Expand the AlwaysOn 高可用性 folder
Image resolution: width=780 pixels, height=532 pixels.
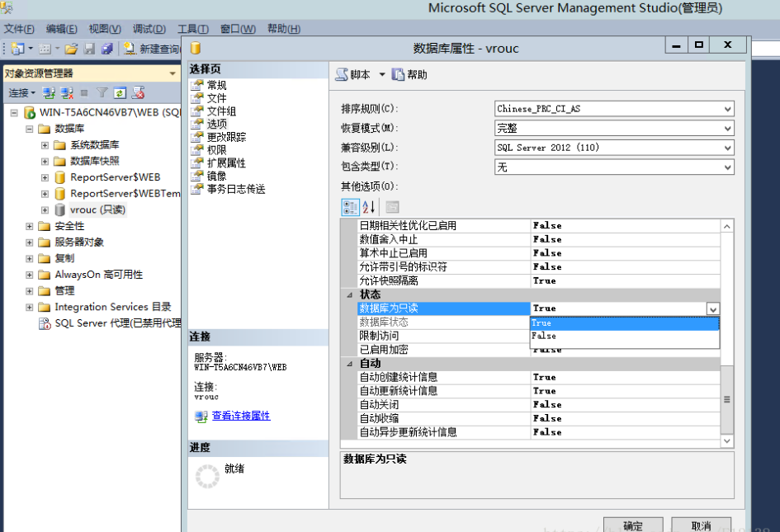pyautogui.click(x=30, y=275)
